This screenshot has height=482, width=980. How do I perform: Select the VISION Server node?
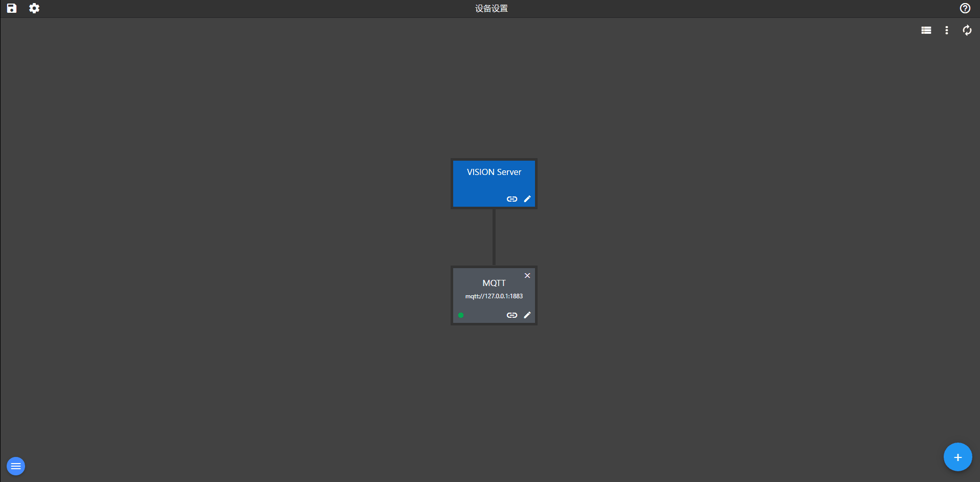click(x=494, y=184)
